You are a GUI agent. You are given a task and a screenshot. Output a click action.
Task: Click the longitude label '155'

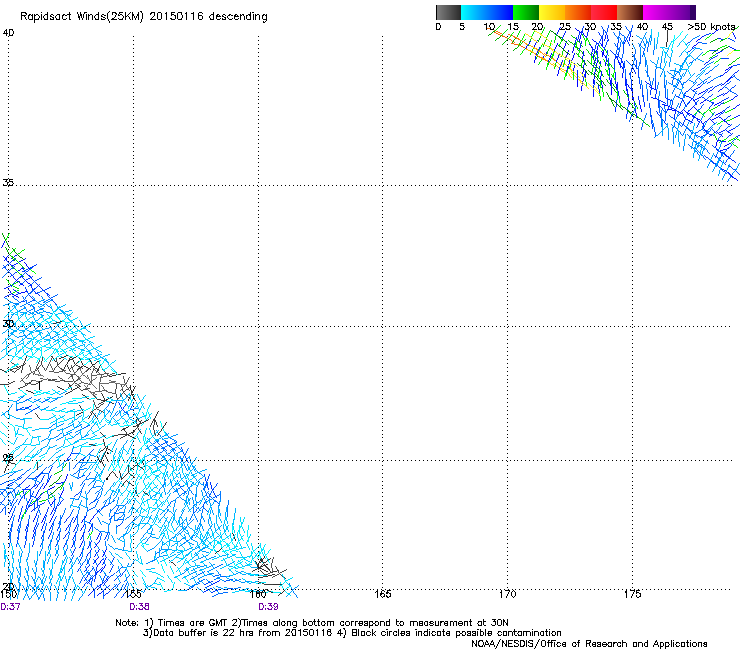point(134,594)
